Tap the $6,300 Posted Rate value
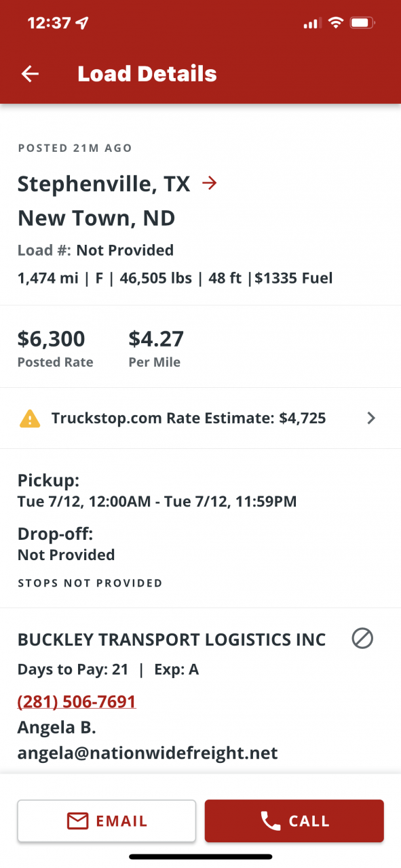 point(52,338)
